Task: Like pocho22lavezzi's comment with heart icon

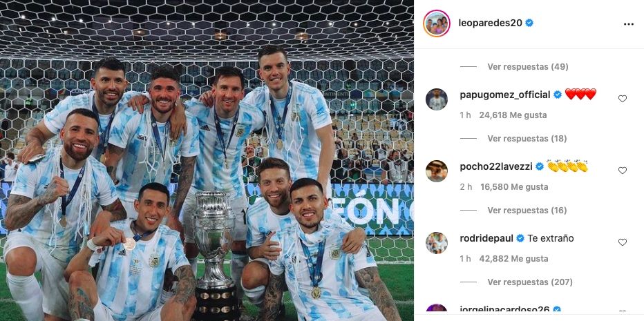Action: pyautogui.click(x=622, y=171)
